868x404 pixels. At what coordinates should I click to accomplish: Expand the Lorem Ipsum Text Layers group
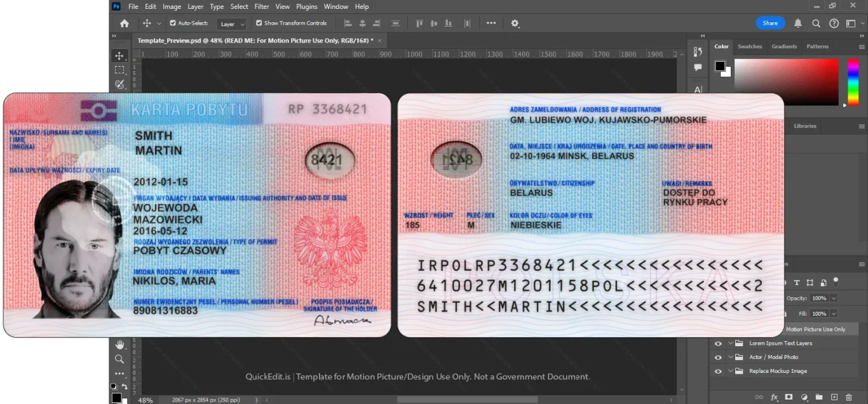731,343
